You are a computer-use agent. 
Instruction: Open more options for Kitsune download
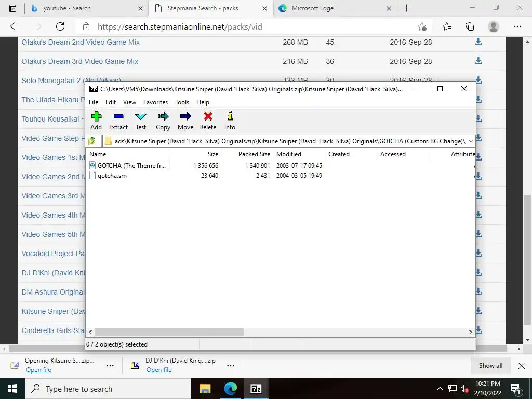[110, 366]
